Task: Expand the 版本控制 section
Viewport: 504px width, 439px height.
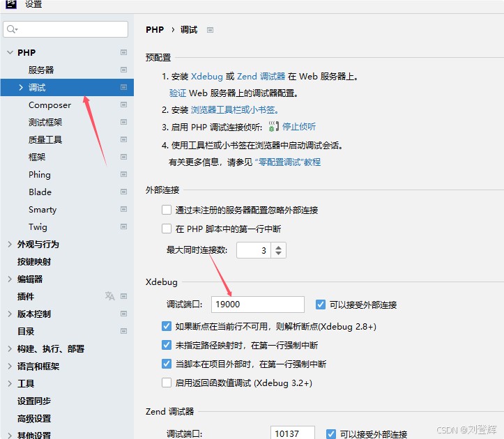Action: tap(10, 314)
